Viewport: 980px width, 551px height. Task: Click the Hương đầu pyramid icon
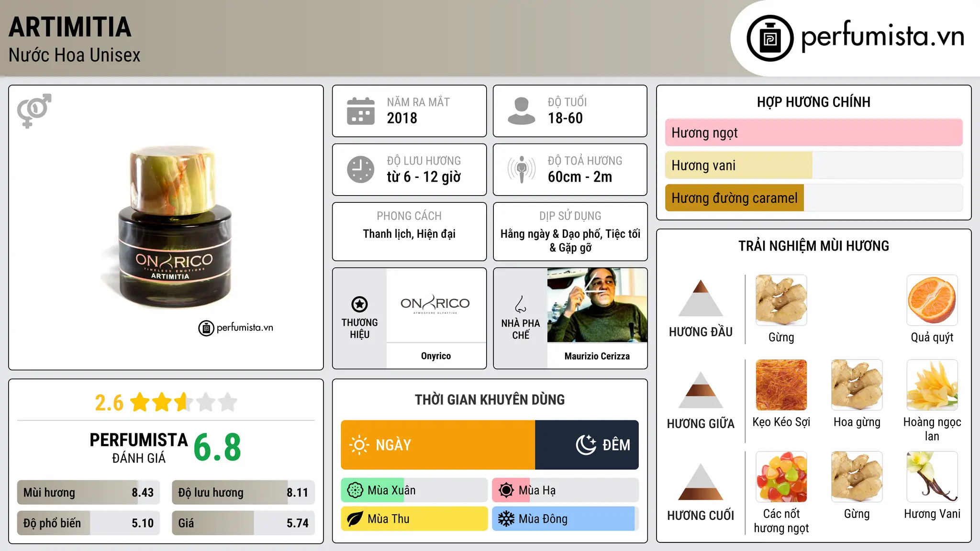[701, 298]
